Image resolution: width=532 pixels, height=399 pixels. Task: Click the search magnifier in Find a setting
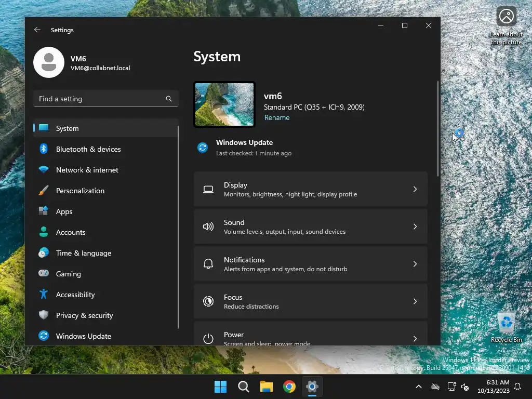point(169,99)
